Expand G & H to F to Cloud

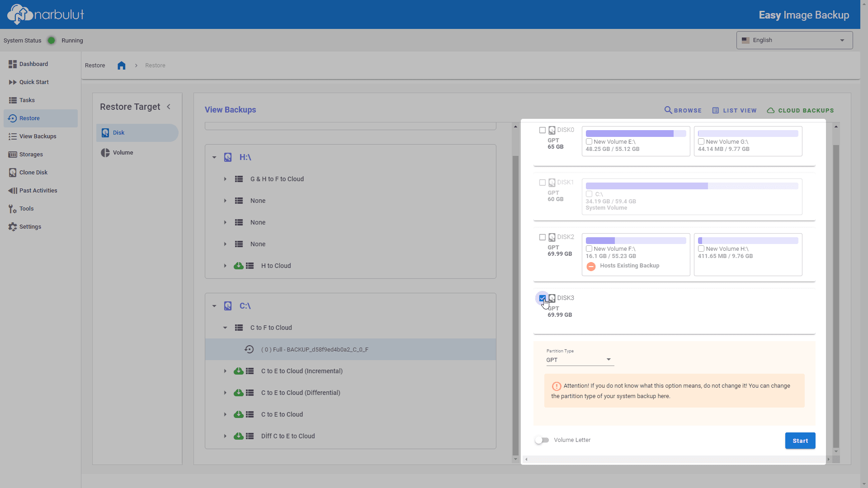coord(225,179)
